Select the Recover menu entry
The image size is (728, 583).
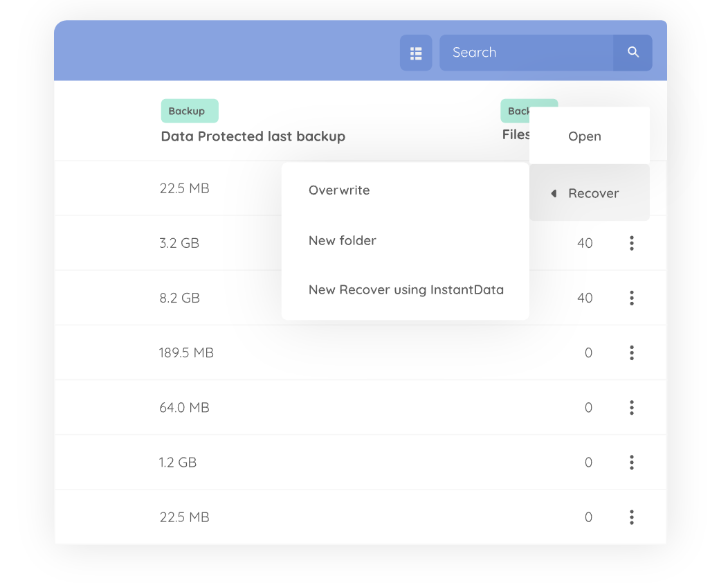pyautogui.click(x=593, y=193)
